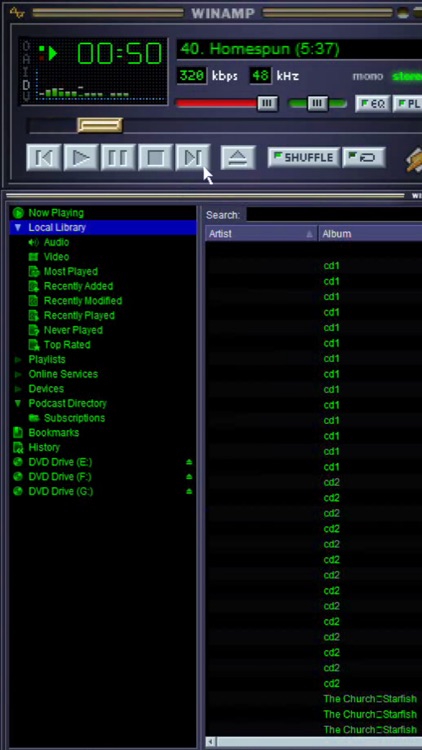Collapse the Local Library tree node
422x750 pixels.
tap(18, 228)
